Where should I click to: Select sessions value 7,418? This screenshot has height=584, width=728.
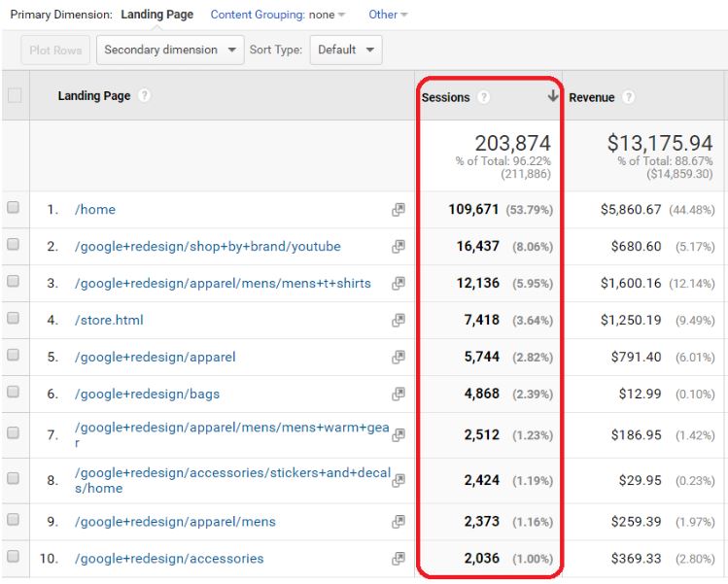(482, 320)
